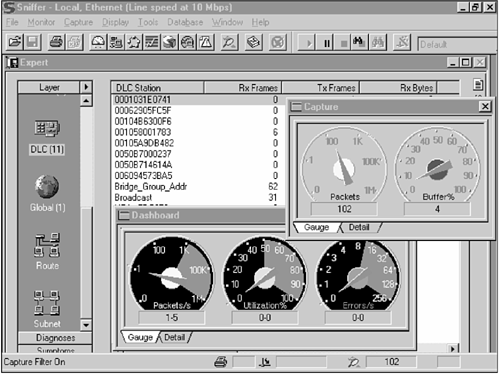Switch to Gauge tab in Capture window
The height and width of the screenshot is (374, 500).
tap(316, 227)
